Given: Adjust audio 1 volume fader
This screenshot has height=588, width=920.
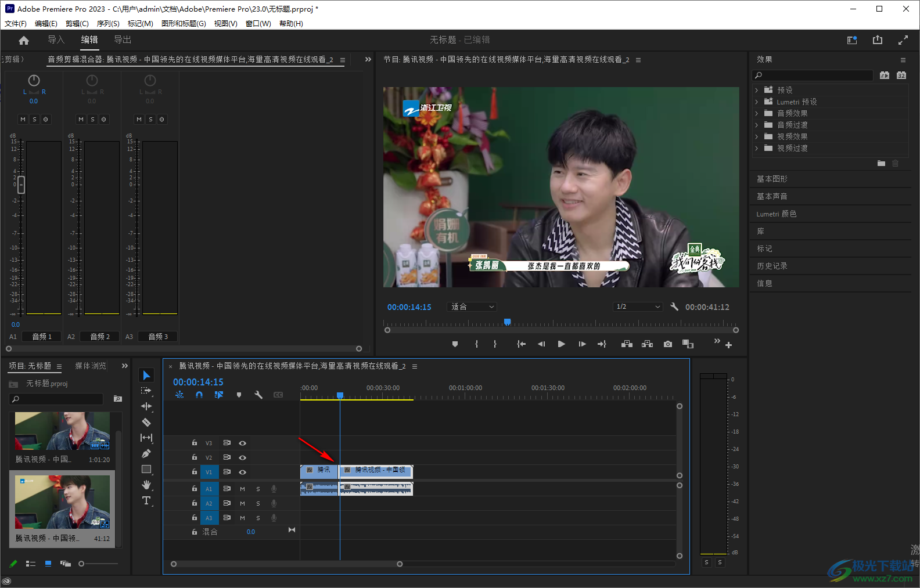Looking at the screenshot, I should coord(21,185).
